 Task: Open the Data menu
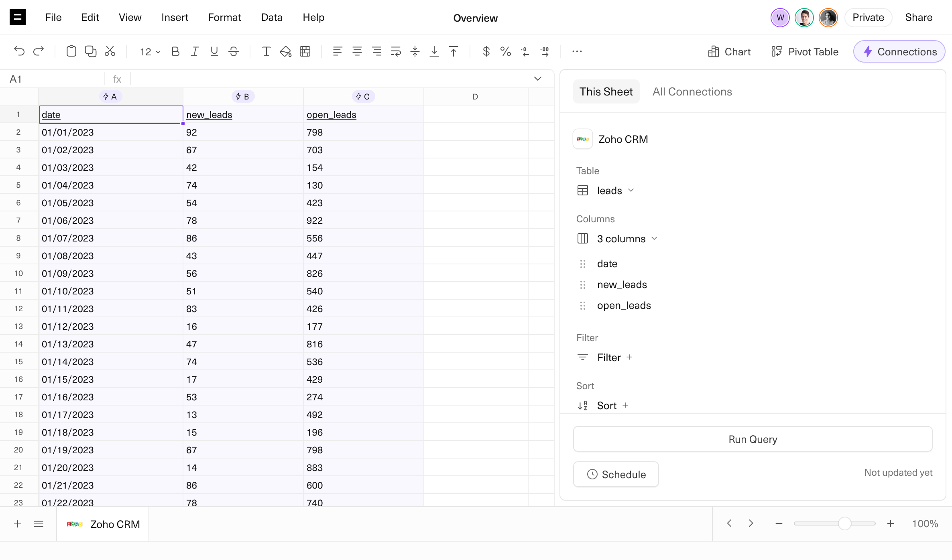[x=272, y=17]
